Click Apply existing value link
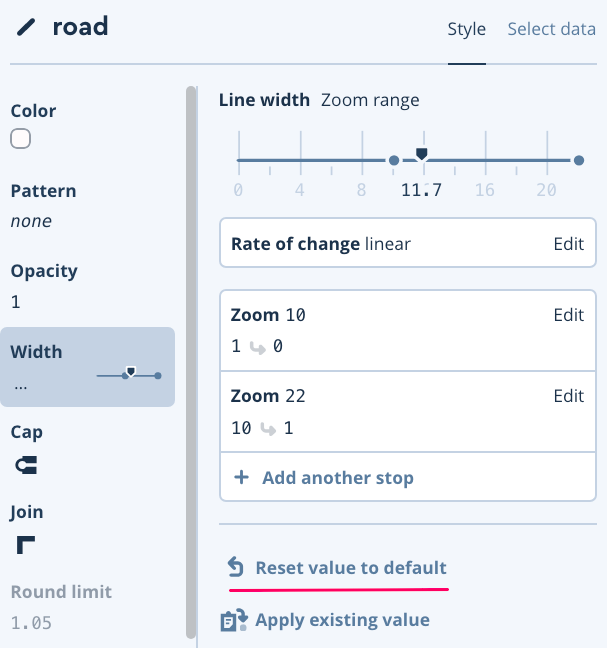The width and height of the screenshot is (607, 648). (x=342, y=620)
